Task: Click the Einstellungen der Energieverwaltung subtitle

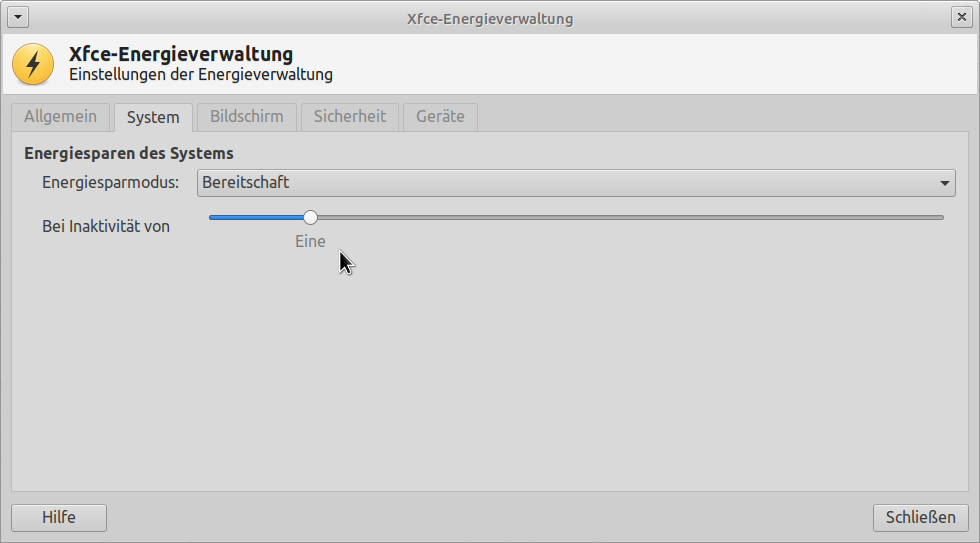Action: click(201, 74)
